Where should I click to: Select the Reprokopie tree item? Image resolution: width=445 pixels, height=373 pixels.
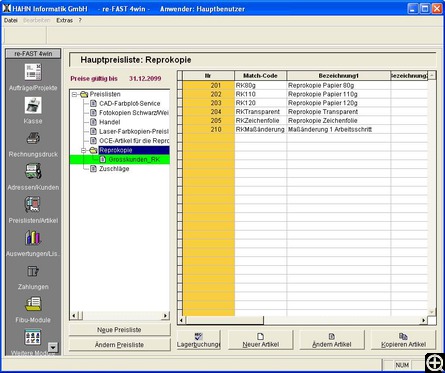134,150
